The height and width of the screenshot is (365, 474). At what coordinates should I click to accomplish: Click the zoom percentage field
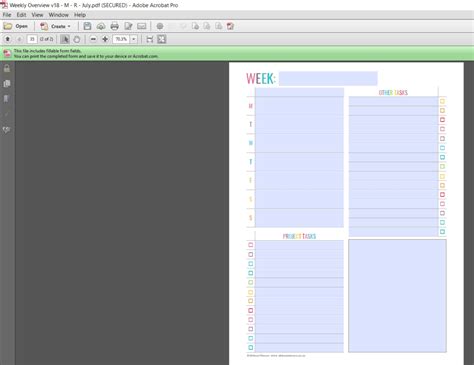click(x=121, y=39)
